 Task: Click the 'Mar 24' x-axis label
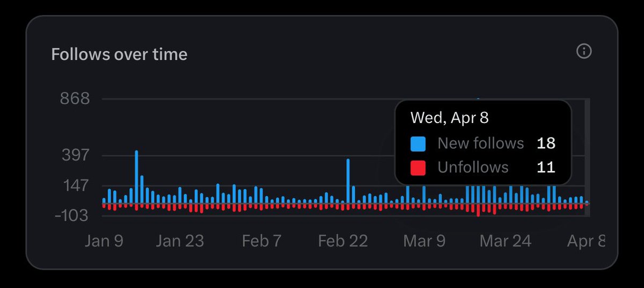(x=506, y=241)
